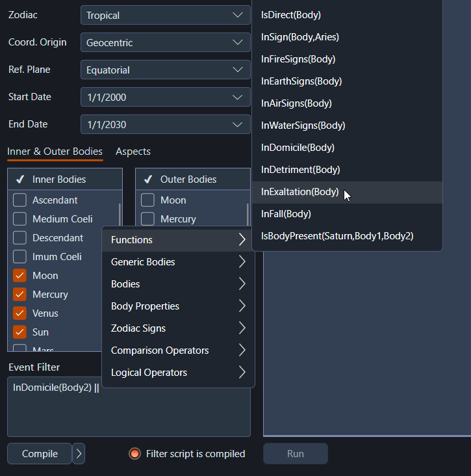Check Mercury in Outer Bodies list
Image resolution: width=471 pixels, height=476 pixels.
[147, 219]
